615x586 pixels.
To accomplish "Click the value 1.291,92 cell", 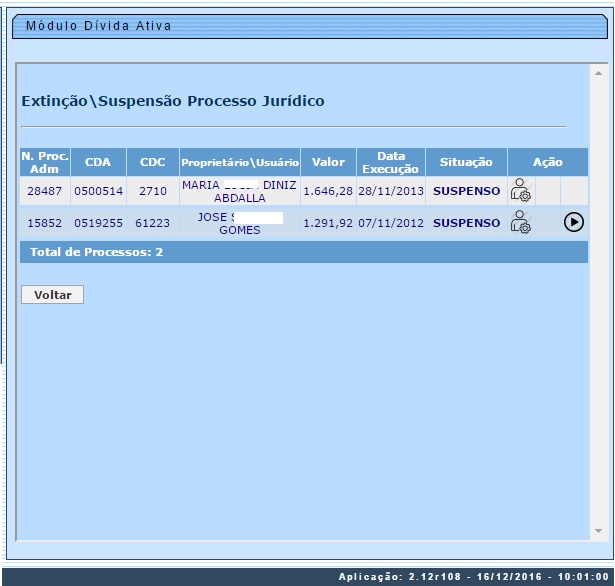I will coord(328,223).
